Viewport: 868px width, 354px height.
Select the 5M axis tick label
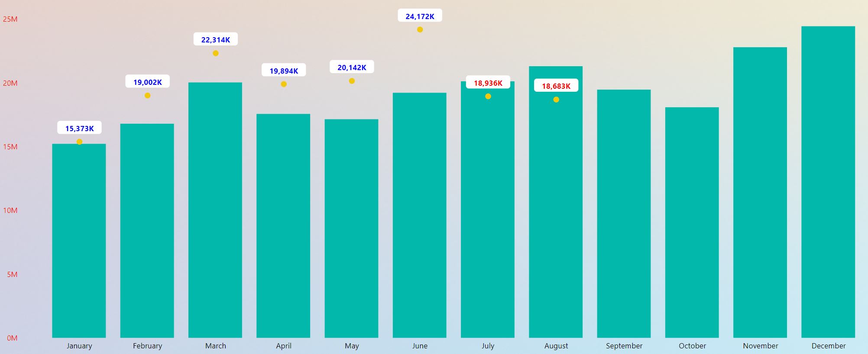click(x=12, y=274)
